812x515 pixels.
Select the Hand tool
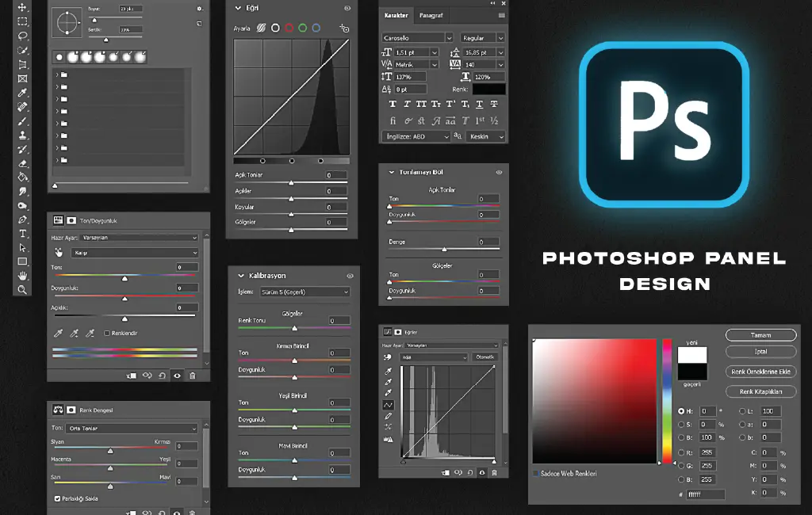(x=22, y=276)
